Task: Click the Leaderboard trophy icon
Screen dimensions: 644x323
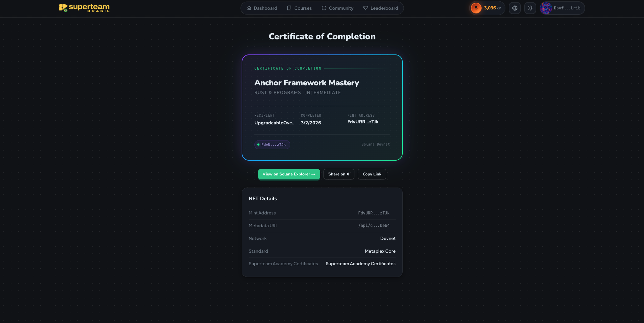Action: pos(365,8)
